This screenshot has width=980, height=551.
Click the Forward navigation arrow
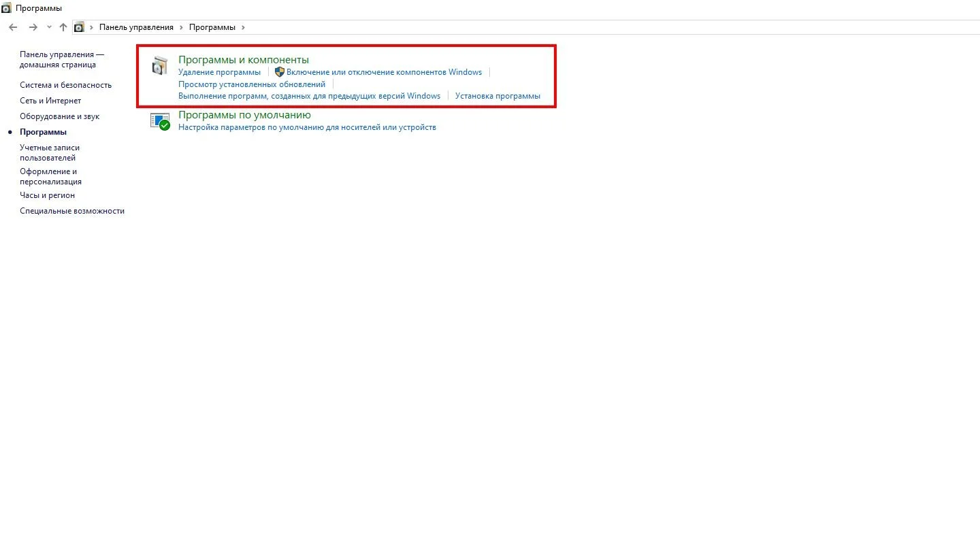click(x=33, y=27)
